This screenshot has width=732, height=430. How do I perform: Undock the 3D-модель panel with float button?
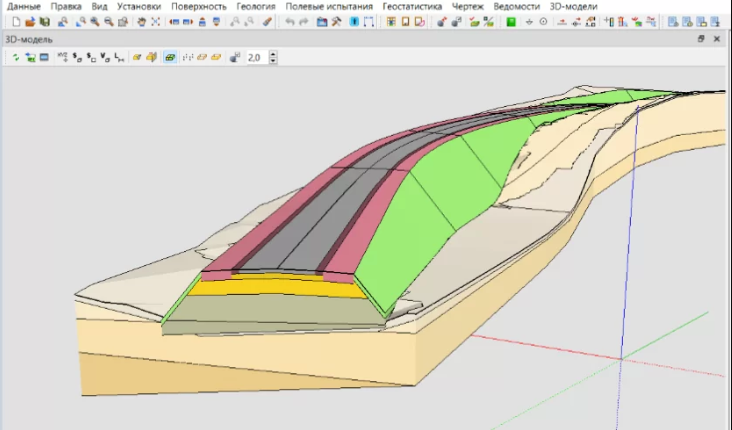click(702, 39)
